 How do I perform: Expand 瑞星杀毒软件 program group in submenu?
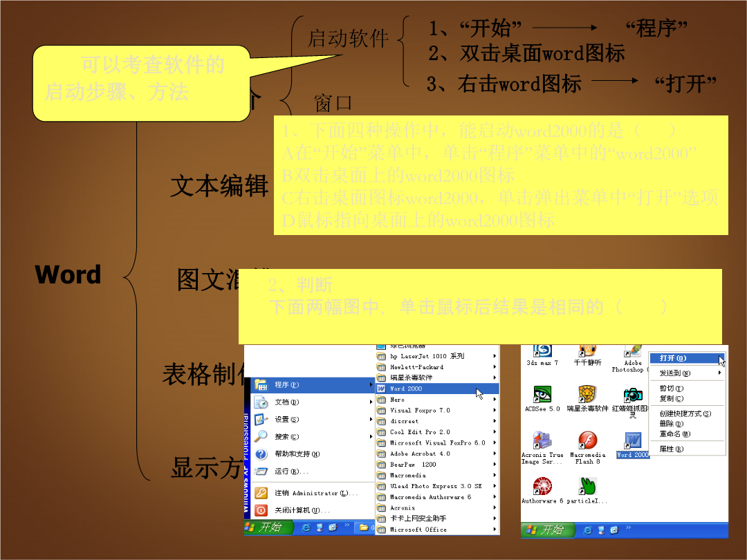tap(437, 377)
